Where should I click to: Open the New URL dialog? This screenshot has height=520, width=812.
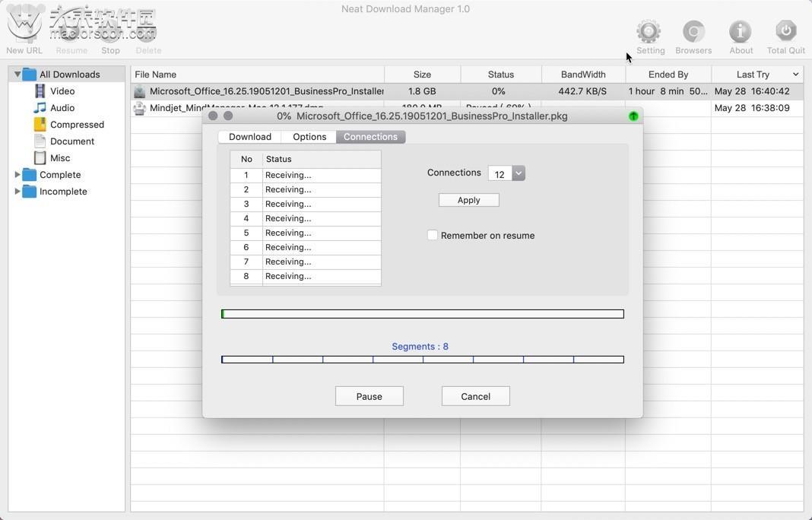click(x=24, y=30)
